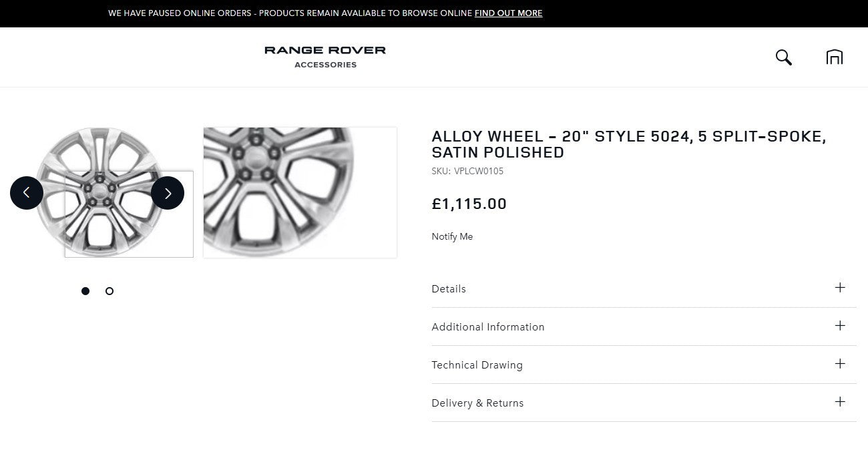The height and width of the screenshot is (462, 868).
Task: Click plus icon beside Delivery & Returns
Action: tap(840, 402)
